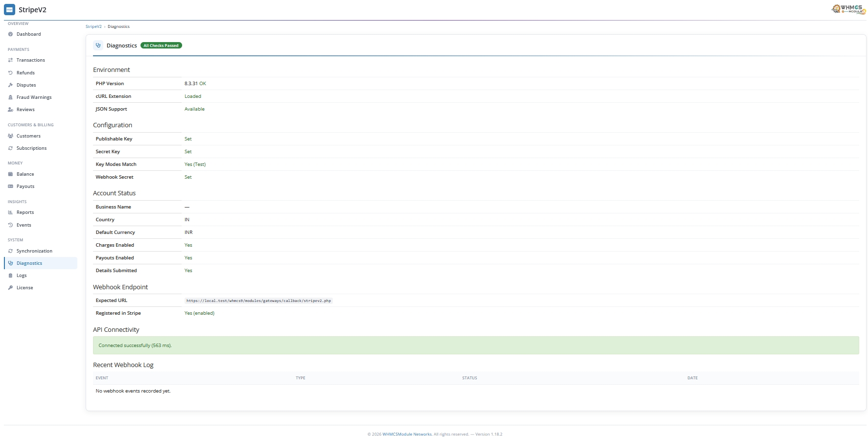This screenshot has width=868, height=441.
Task: Click the Version 1.18.2 footer text
Action: 489,434
